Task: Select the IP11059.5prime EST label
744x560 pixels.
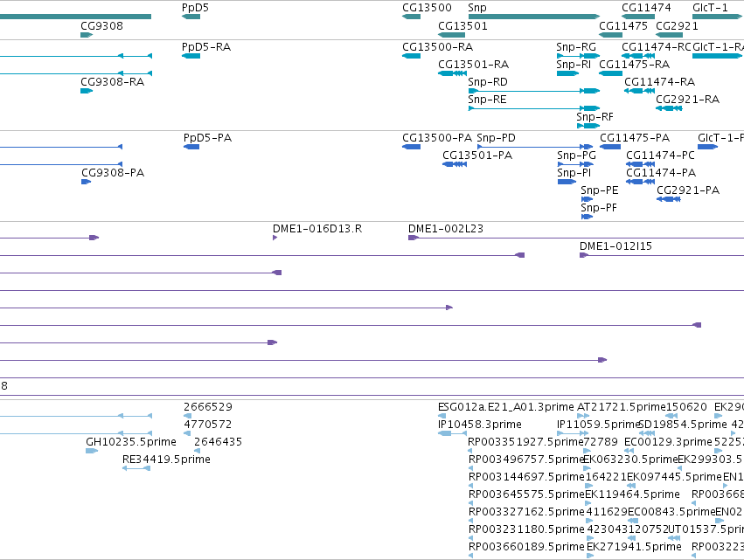Action: [599, 425]
